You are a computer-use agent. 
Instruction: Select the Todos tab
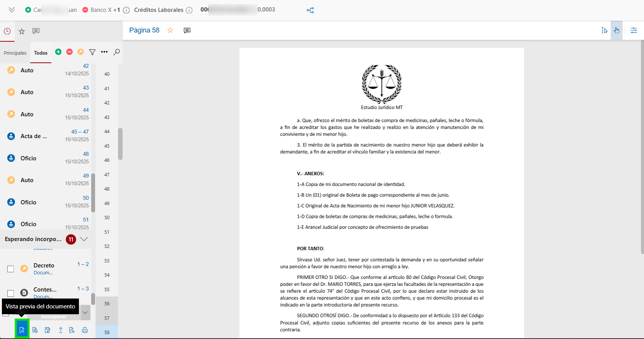41,53
